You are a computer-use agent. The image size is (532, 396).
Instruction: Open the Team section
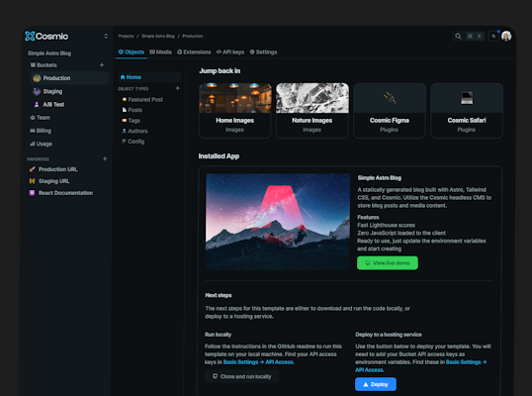coord(40,118)
